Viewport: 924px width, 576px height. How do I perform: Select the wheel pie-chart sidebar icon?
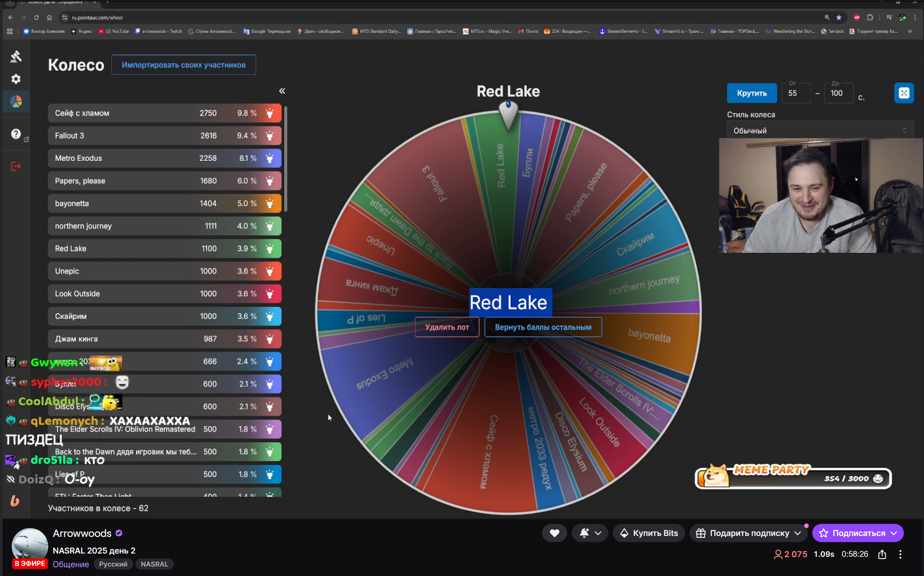pyautogui.click(x=16, y=101)
